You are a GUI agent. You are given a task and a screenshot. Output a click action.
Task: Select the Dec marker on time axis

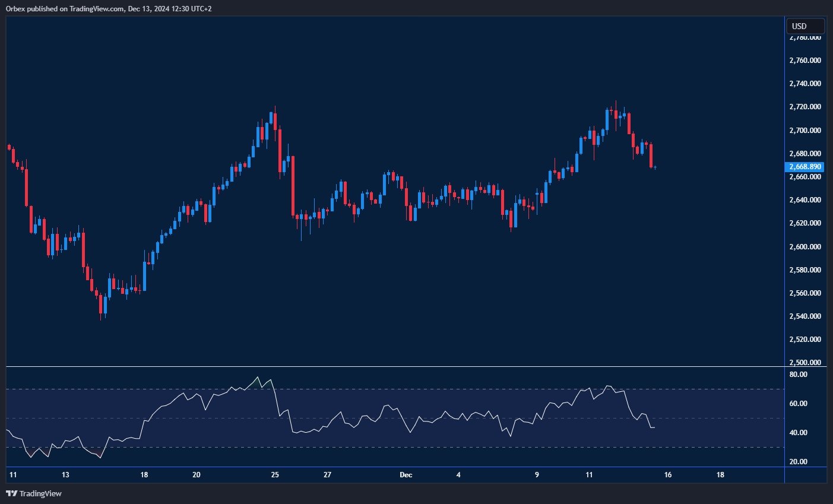click(406, 475)
